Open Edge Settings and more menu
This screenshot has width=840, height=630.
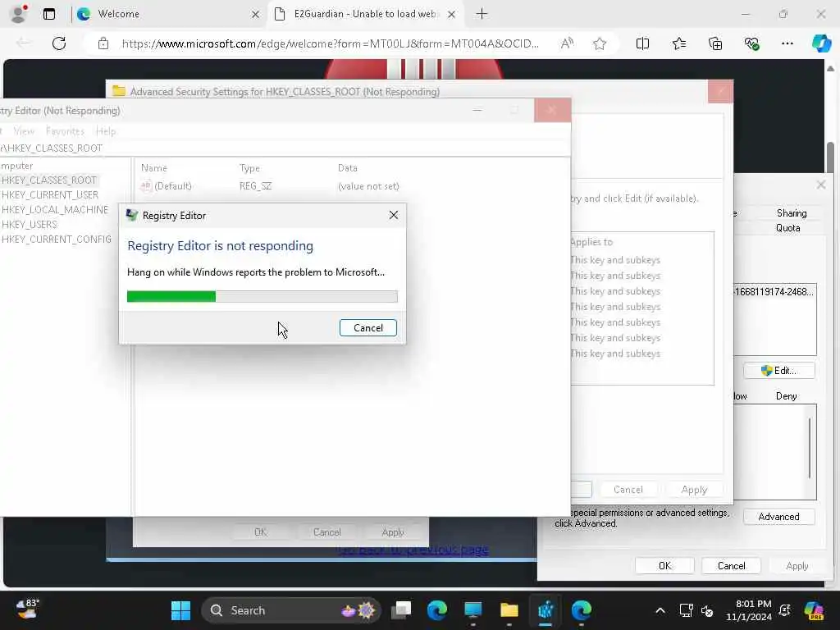click(787, 43)
